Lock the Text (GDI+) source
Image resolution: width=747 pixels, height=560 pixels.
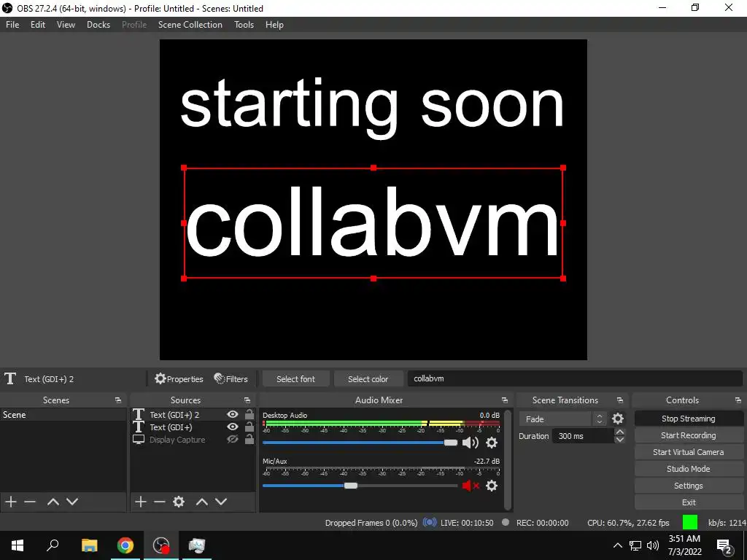coord(249,427)
